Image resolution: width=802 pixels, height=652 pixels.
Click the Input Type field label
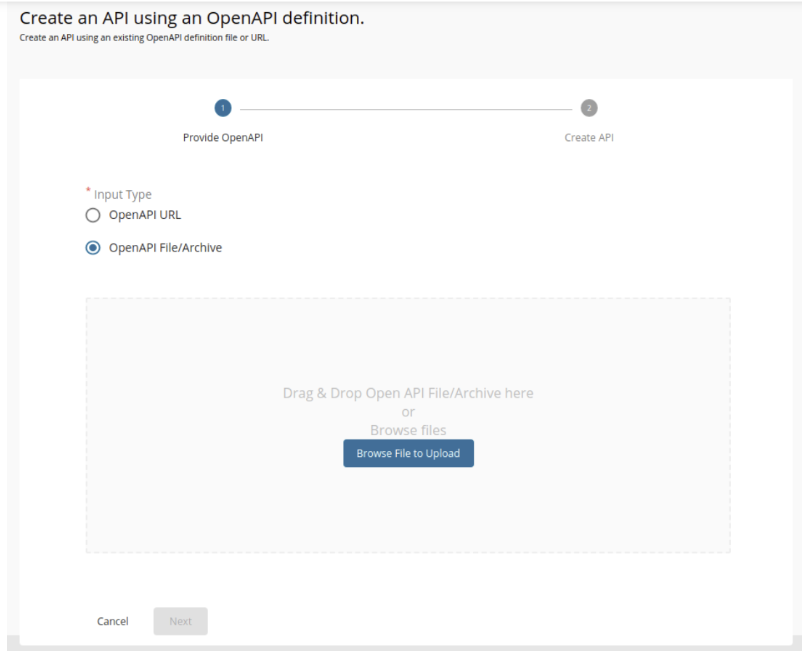[x=123, y=194]
